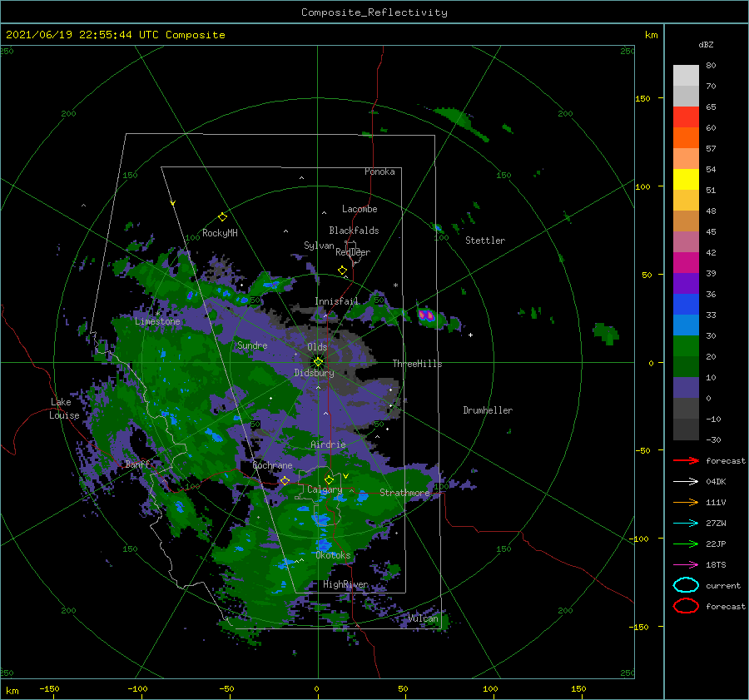Click the Lacombe city label

click(360, 209)
